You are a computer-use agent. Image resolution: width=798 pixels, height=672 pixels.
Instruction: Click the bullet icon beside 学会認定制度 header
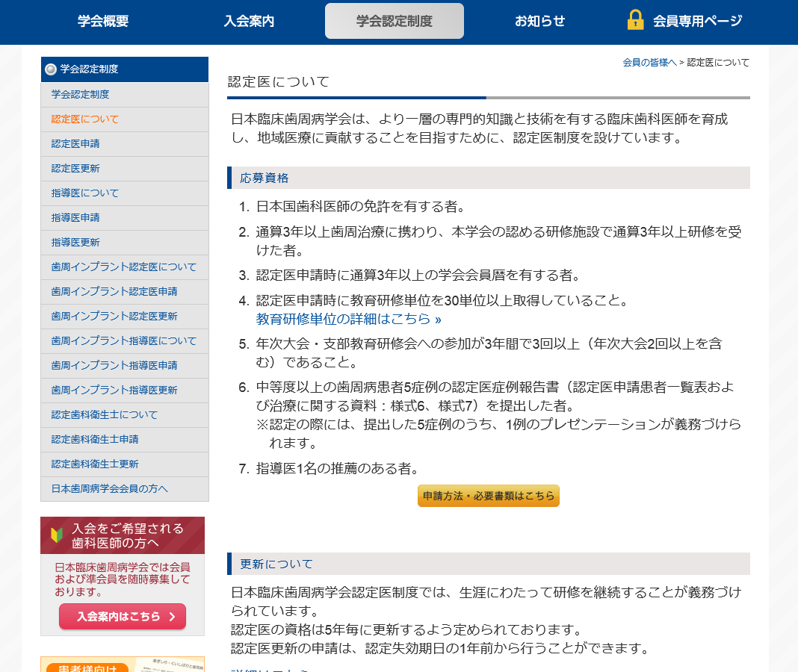point(51,69)
